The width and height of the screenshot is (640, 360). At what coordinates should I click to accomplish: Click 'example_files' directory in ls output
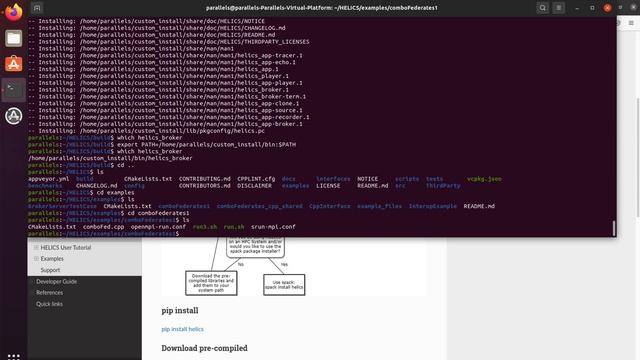tap(379, 206)
